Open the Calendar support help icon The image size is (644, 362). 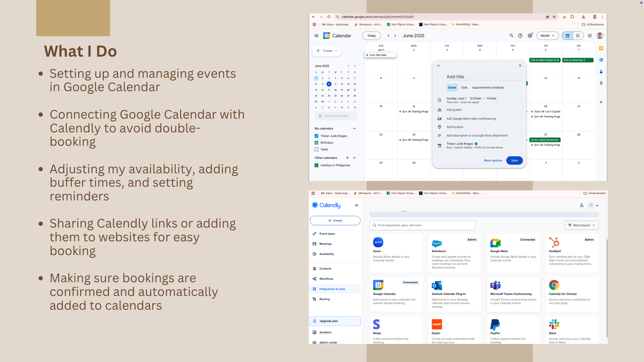click(x=520, y=36)
